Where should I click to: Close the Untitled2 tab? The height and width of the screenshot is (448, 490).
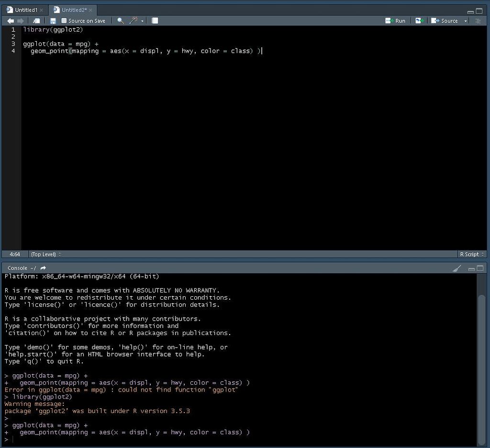pyautogui.click(x=90, y=11)
